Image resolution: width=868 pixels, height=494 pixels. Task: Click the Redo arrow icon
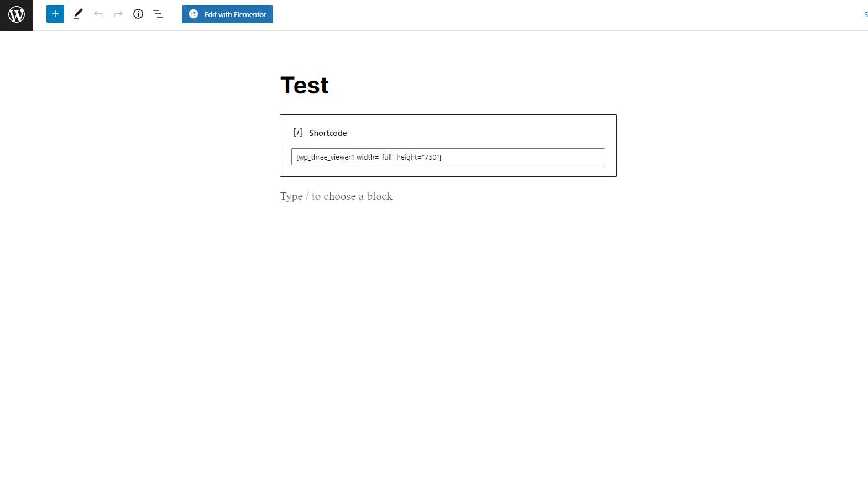click(118, 14)
